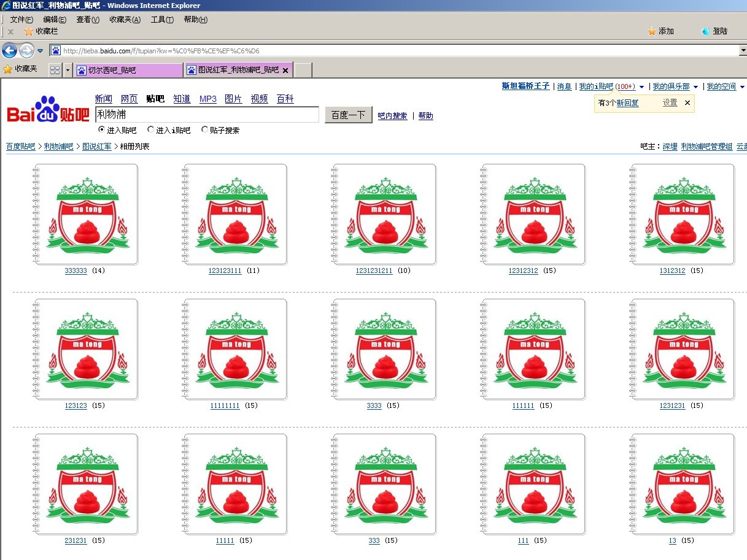This screenshot has width=747, height=560.
Task: Open the 新闻 navigation link
Action: pyautogui.click(x=104, y=99)
